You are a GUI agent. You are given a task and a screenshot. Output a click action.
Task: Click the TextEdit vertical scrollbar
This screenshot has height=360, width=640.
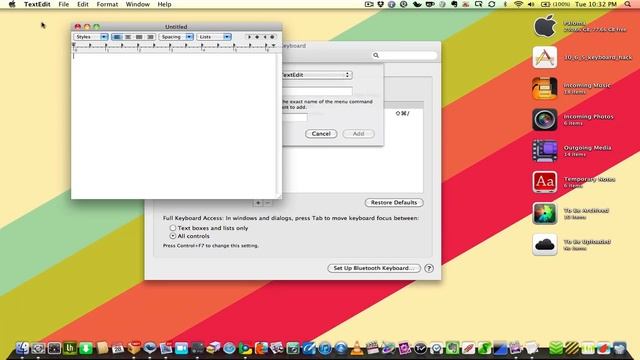[x=279, y=124]
